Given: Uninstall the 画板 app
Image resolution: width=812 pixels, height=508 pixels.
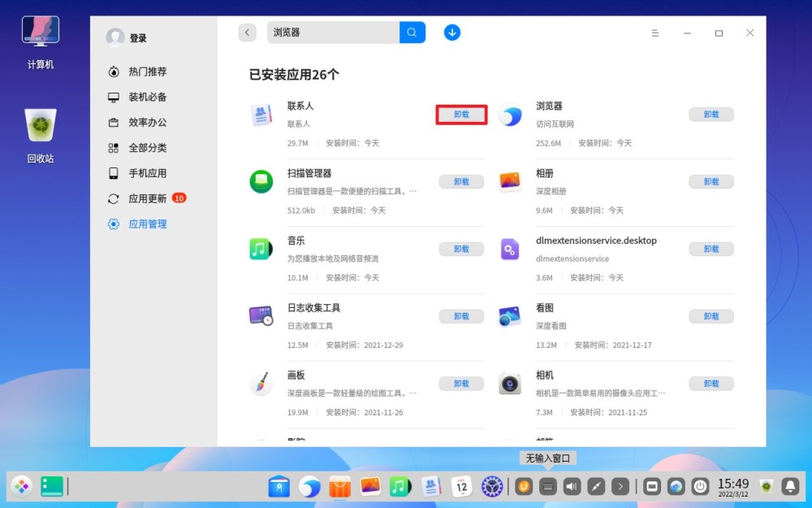Looking at the screenshot, I should [461, 384].
